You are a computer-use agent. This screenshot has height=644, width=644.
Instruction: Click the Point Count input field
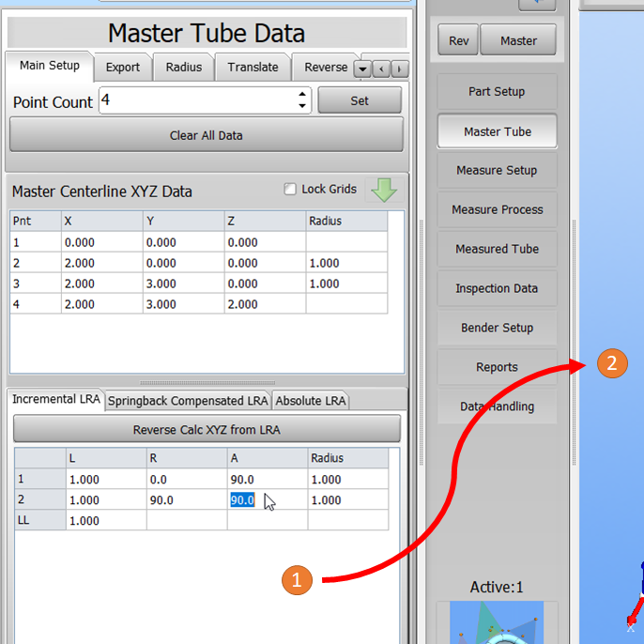coord(197,100)
